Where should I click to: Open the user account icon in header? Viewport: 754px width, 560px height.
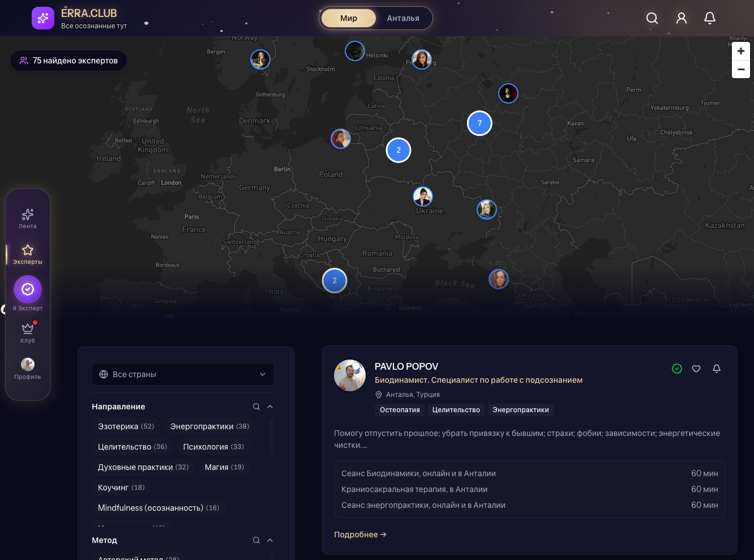[682, 18]
